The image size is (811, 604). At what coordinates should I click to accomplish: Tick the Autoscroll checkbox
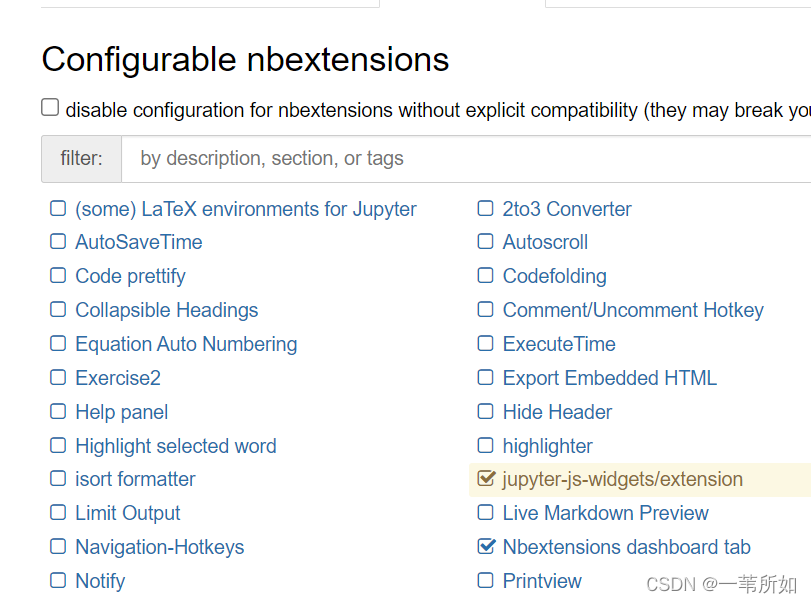click(x=486, y=242)
